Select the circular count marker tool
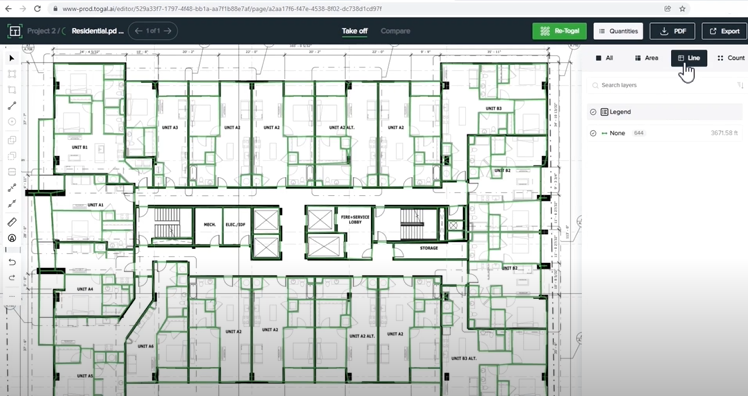This screenshot has width=748, height=396. (12, 121)
